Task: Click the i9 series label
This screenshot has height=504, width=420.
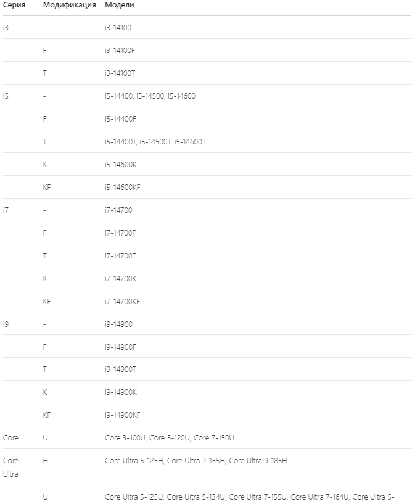Action: click(x=6, y=324)
